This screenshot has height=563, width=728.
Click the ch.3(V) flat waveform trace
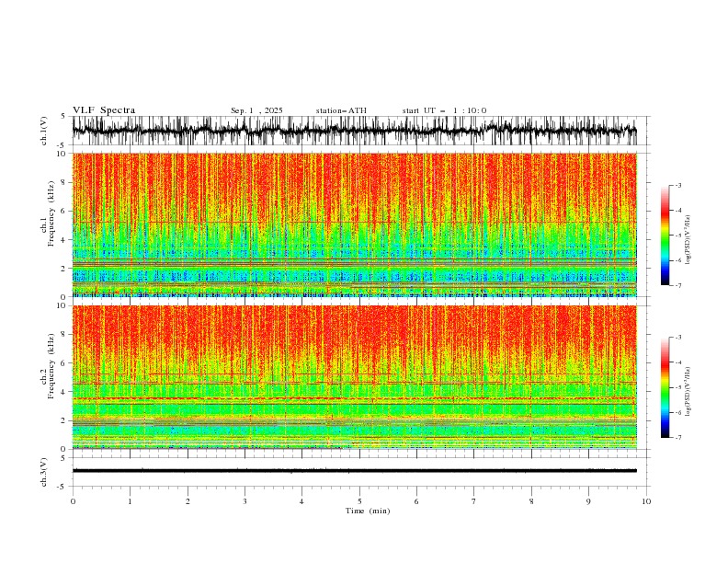coord(355,471)
